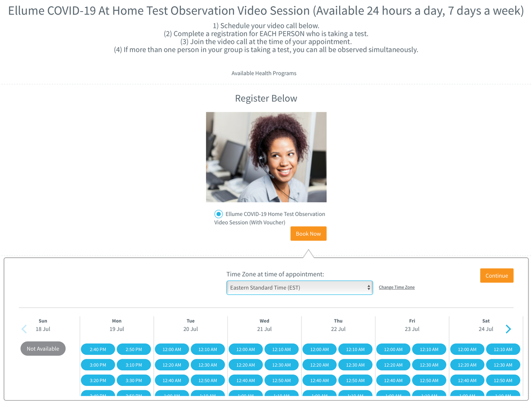Image resolution: width=532 pixels, height=405 pixels.
Task: Choose the 12:30 AM time on Wednesday 21 Jul
Action: click(x=281, y=364)
